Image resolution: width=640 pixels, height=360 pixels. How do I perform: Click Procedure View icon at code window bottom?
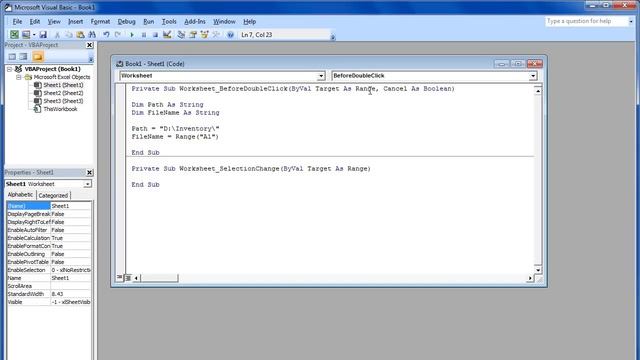tap(120, 278)
